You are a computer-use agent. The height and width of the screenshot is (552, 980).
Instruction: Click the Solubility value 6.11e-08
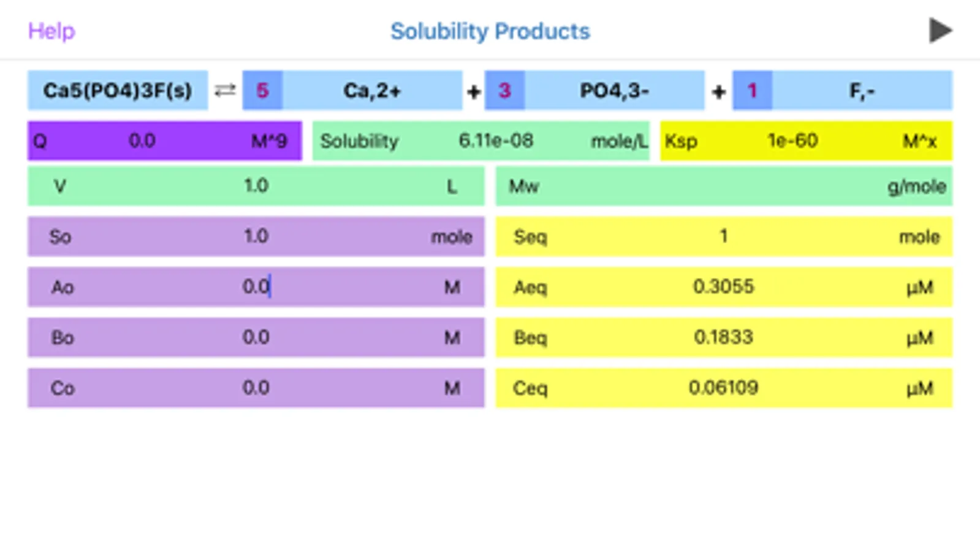(496, 141)
